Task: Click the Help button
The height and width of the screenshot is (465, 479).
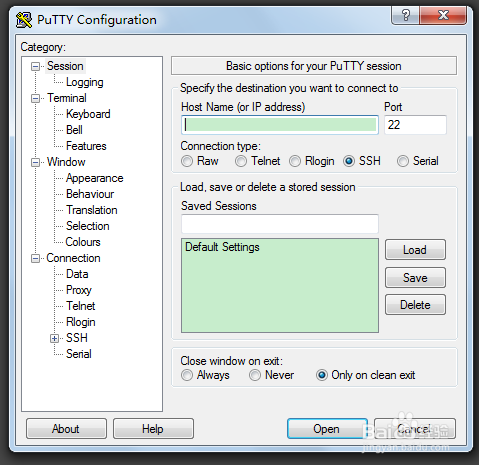Action: [x=153, y=429]
